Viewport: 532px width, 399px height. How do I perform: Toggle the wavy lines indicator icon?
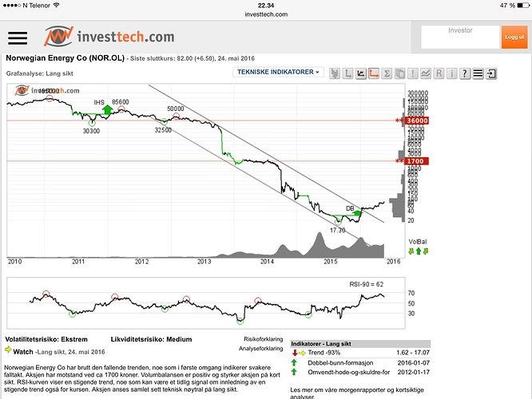click(426, 73)
